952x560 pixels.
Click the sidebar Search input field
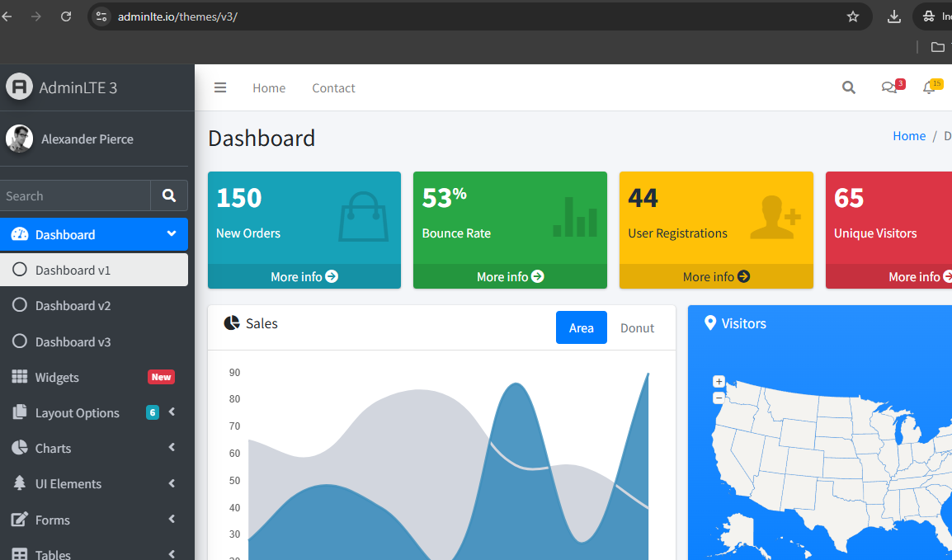coord(75,196)
